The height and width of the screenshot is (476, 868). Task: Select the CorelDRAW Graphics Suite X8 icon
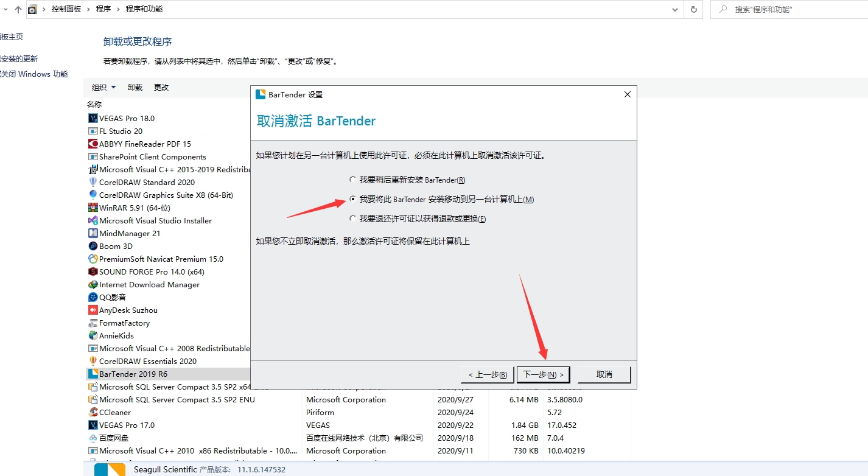tap(93, 195)
